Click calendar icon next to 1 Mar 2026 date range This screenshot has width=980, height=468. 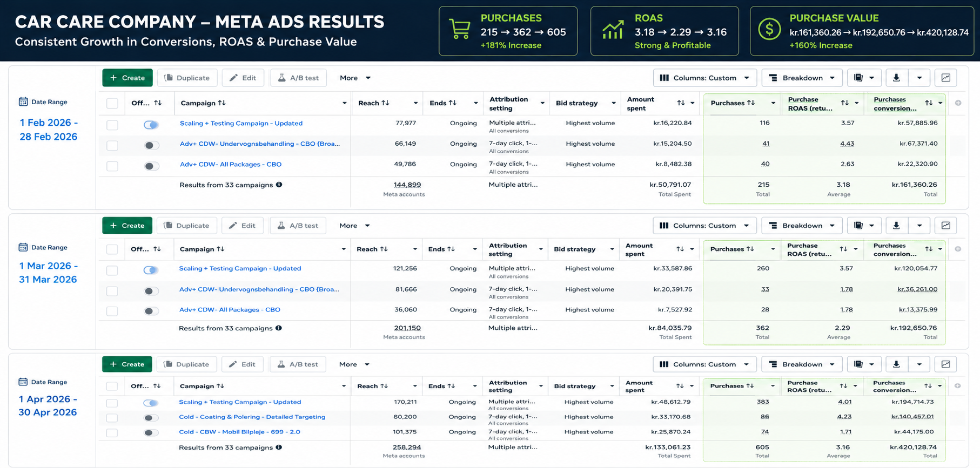[x=23, y=247]
